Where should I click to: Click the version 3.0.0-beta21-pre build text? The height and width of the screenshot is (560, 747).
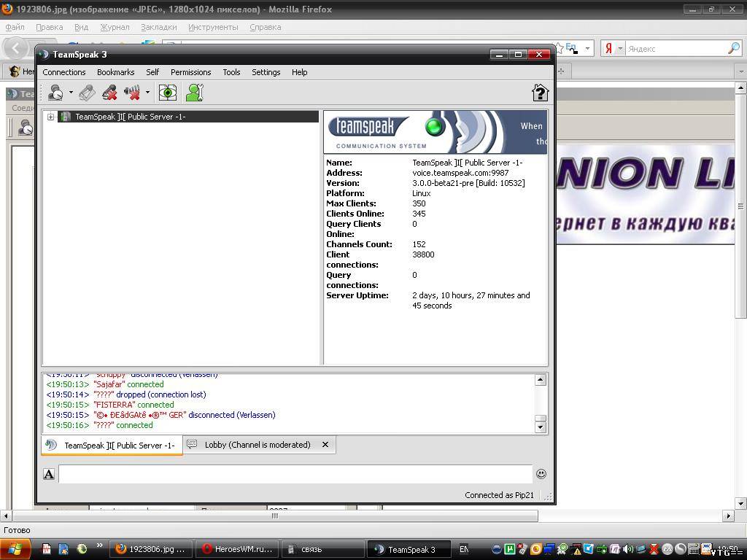pos(468,183)
